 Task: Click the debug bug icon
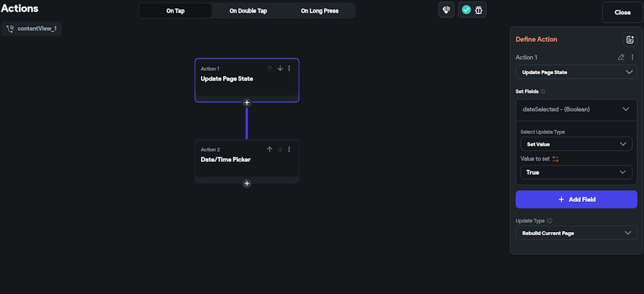tap(479, 10)
